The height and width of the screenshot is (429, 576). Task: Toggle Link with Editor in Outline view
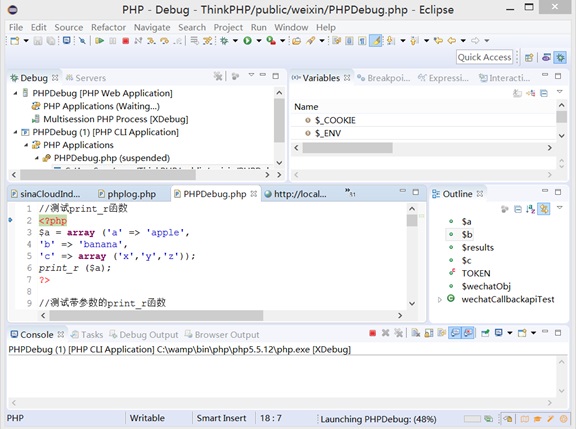click(x=544, y=209)
